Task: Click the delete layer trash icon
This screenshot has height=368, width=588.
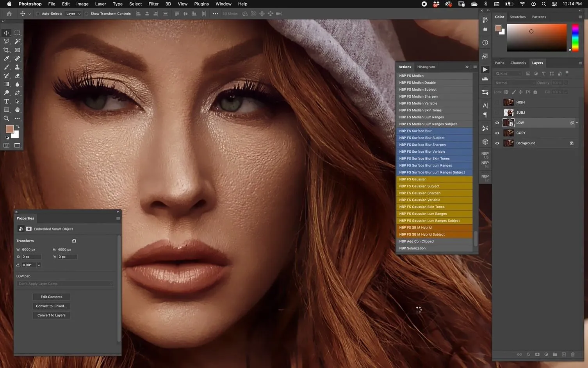Action: click(x=573, y=354)
